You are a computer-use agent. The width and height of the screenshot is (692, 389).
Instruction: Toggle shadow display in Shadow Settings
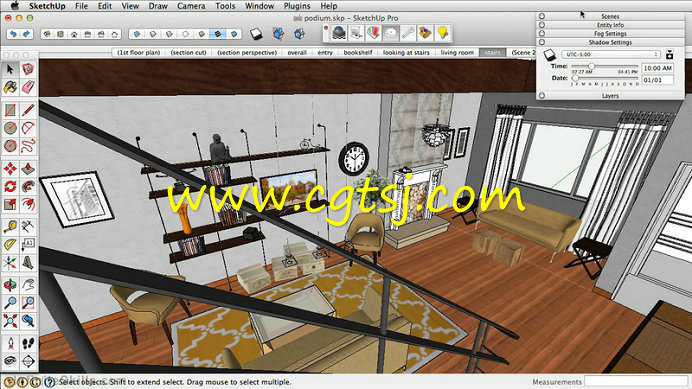coord(549,55)
